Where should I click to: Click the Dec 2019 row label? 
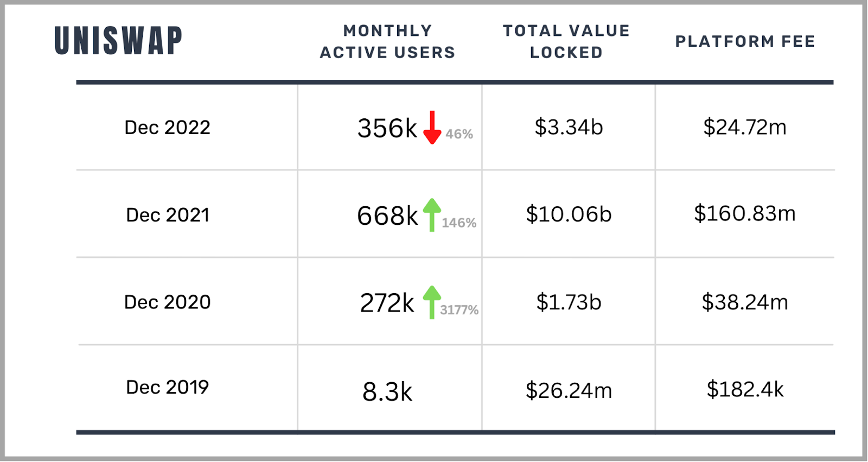coord(167,387)
